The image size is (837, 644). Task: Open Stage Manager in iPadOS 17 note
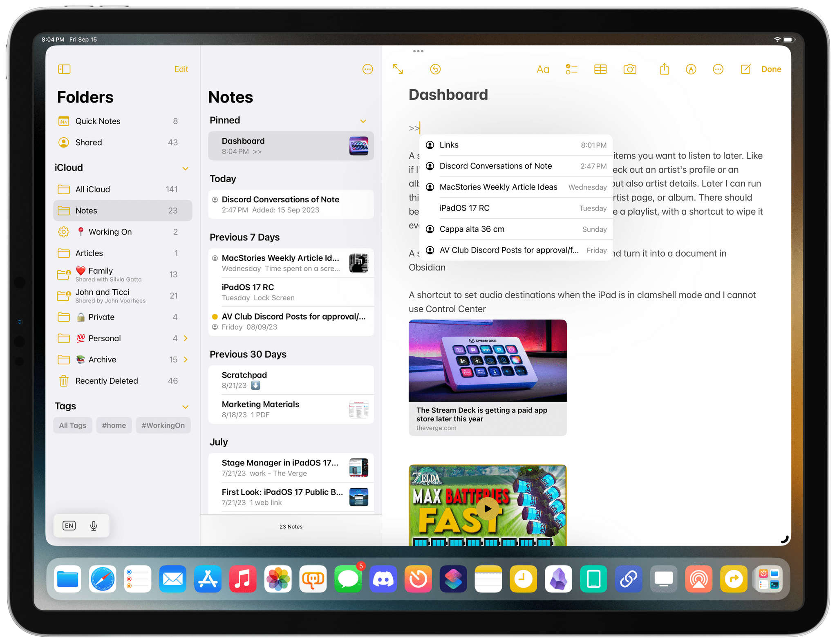click(291, 467)
